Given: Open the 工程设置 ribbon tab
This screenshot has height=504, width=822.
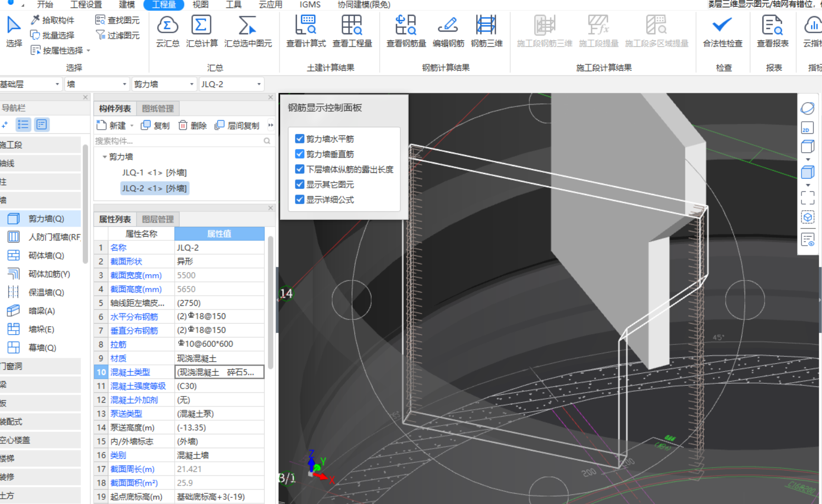Looking at the screenshot, I should (86, 5).
